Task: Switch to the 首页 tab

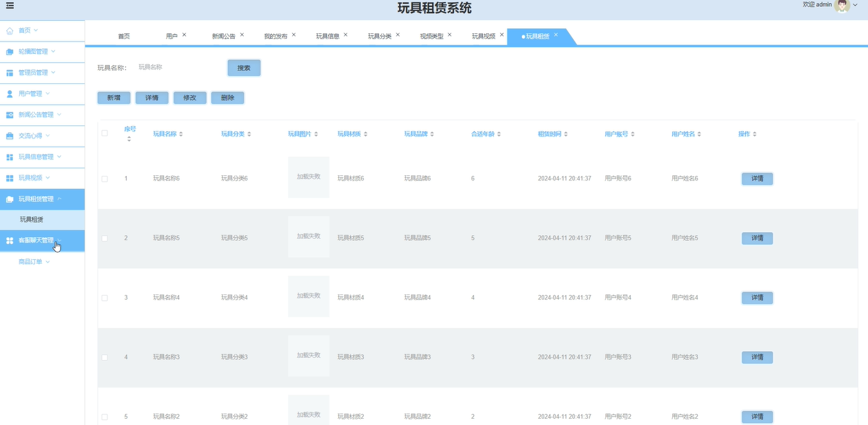Action: 124,37
